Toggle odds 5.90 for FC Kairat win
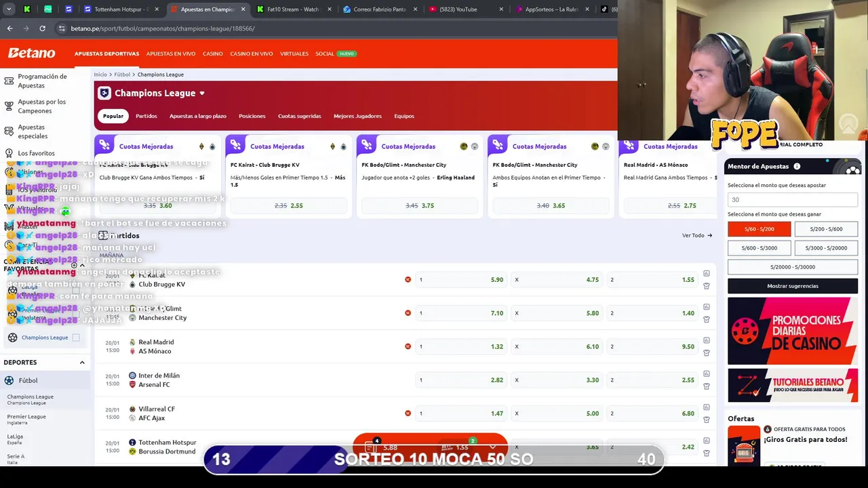Image resolution: width=868 pixels, height=488 pixels. (461, 279)
